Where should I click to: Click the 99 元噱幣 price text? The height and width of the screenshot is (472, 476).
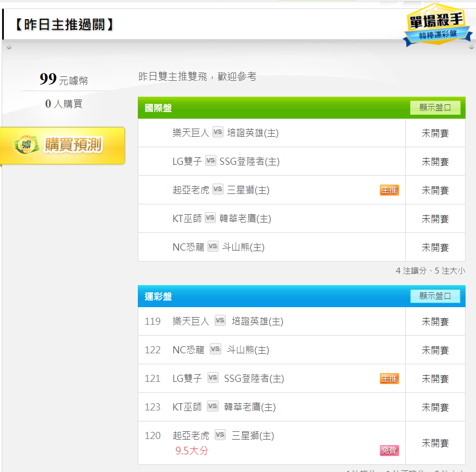[x=64, y=79]
